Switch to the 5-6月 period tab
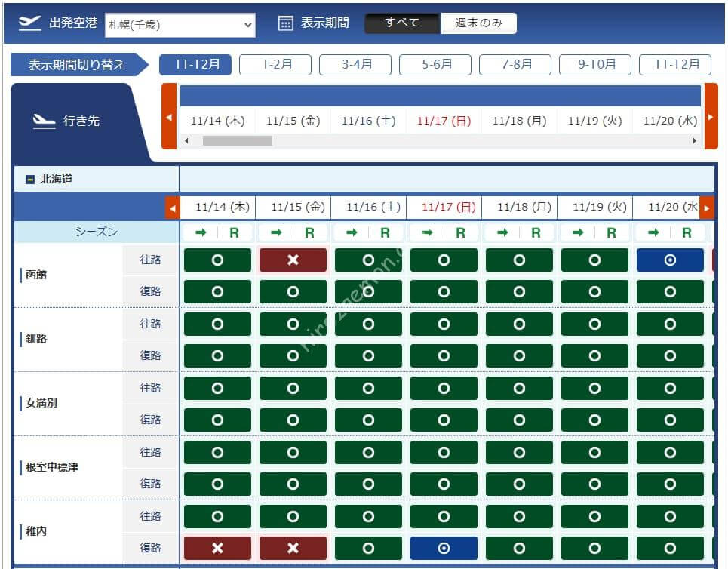This screenshot has height=569, width=728. click(435, 65)
